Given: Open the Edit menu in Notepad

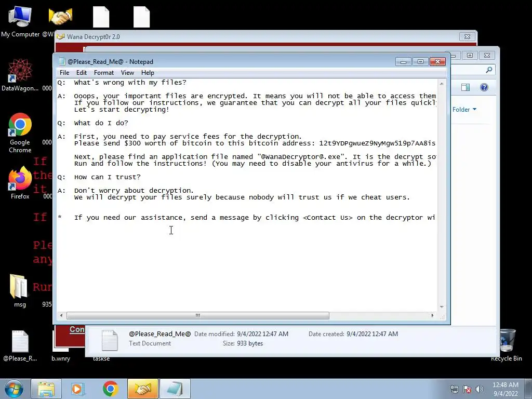Looking at the screenshot, I should pyautogui.click(x=82, y=73).
